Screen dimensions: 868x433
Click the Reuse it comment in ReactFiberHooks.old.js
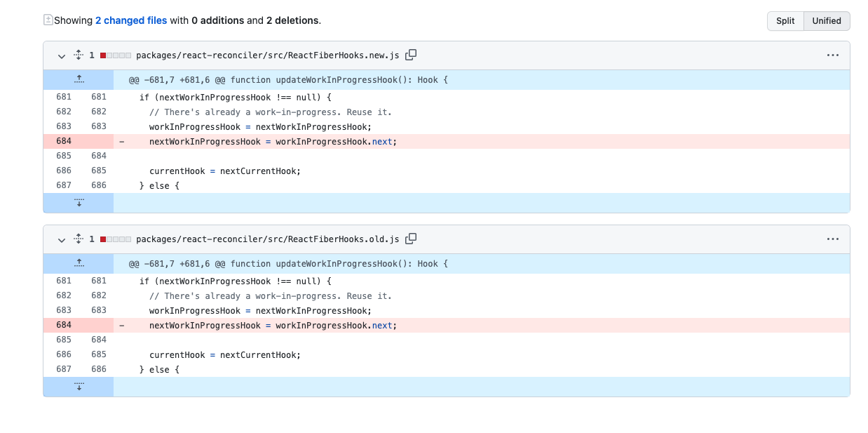click(271, 295)
